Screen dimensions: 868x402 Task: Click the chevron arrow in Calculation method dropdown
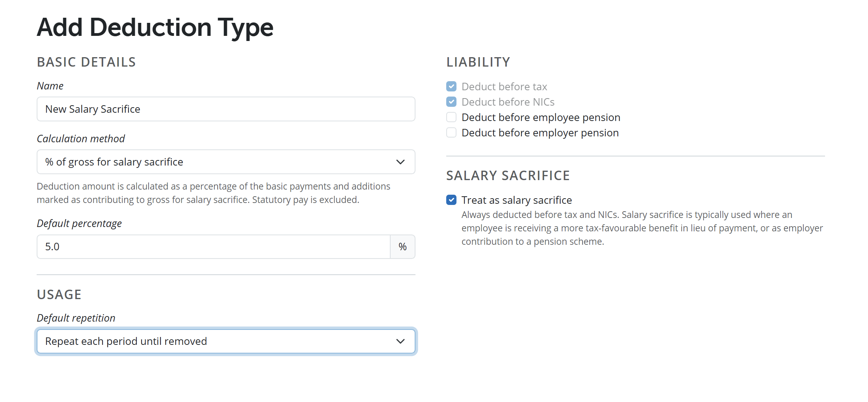coord(400,162)
